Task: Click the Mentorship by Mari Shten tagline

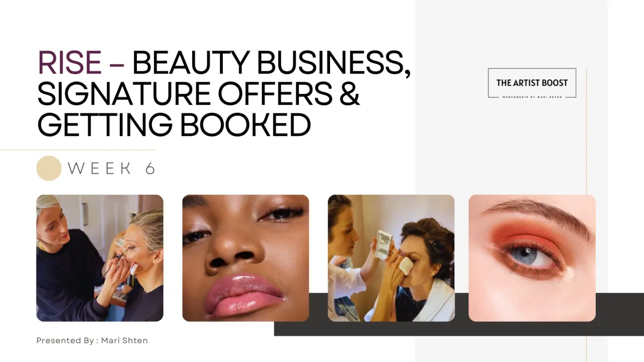Action: click(532, 97)
